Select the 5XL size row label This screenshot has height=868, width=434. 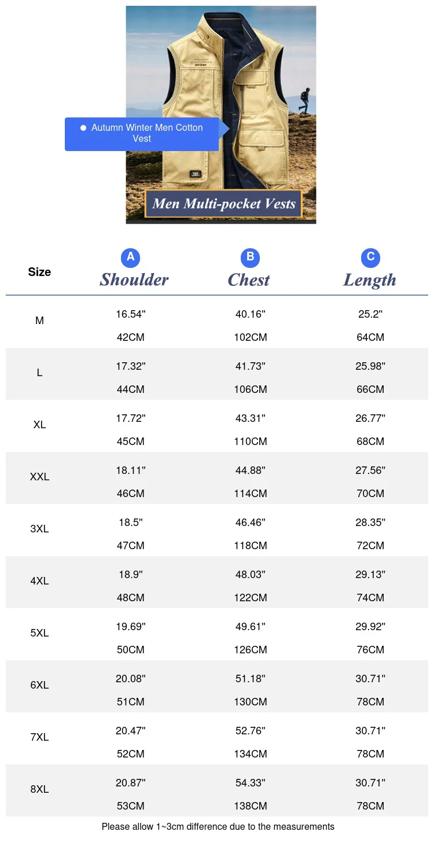(39, 633)
